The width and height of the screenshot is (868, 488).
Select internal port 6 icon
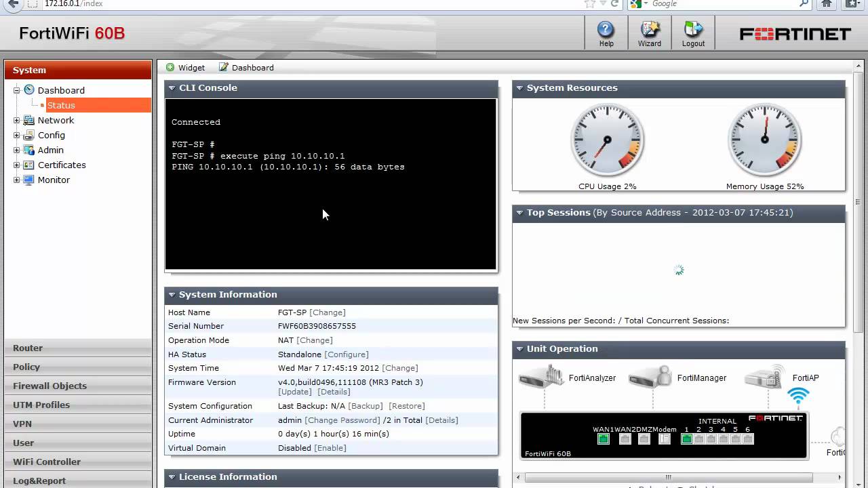[747, 439]
